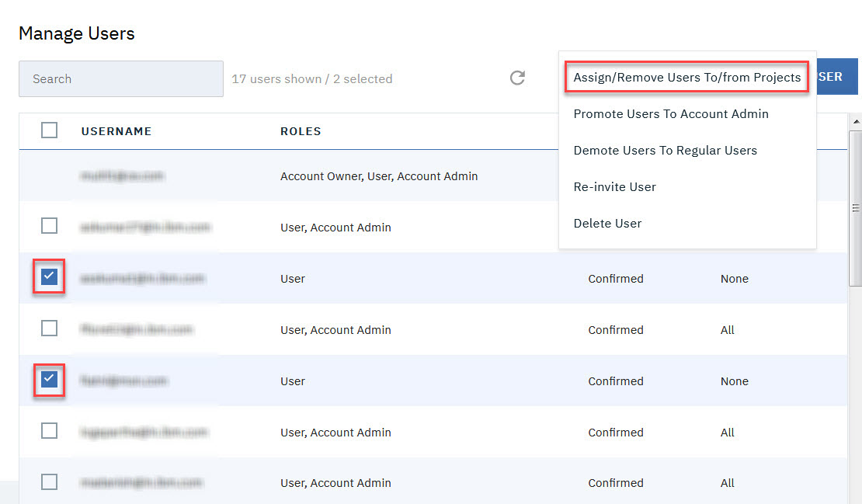
Task: Click the ROLES column header
Action: (x=301, y=131)
